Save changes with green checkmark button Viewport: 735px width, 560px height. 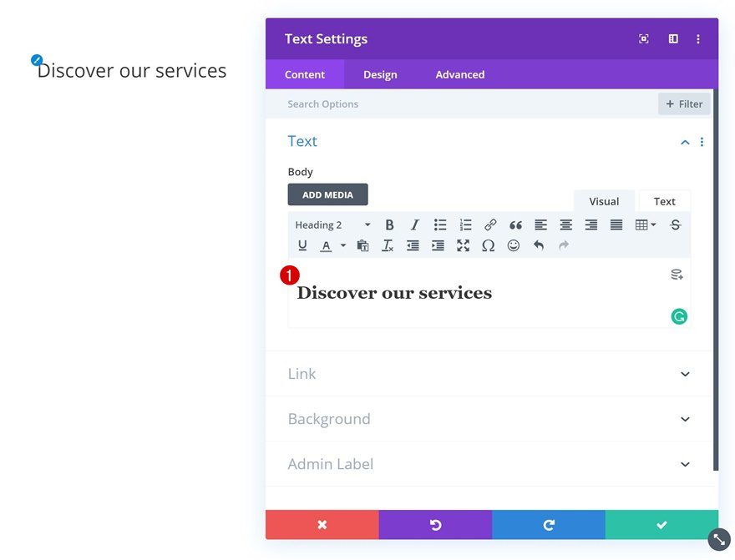[661, 525]
